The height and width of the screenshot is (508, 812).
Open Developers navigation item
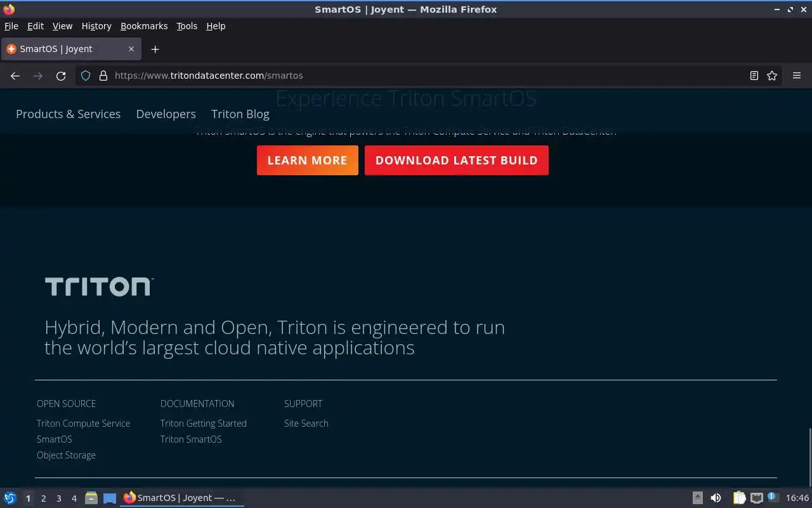click(x=166, y=114)
